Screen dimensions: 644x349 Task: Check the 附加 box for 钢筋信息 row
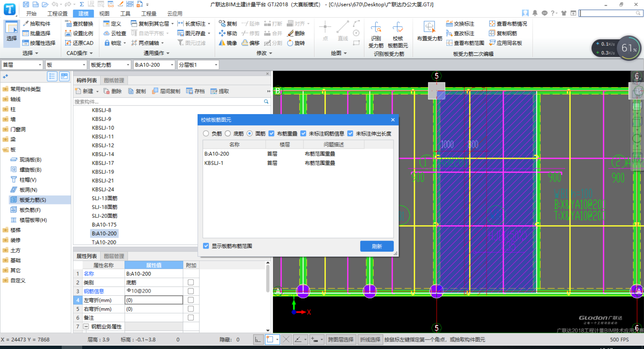(x=191, y=291)
